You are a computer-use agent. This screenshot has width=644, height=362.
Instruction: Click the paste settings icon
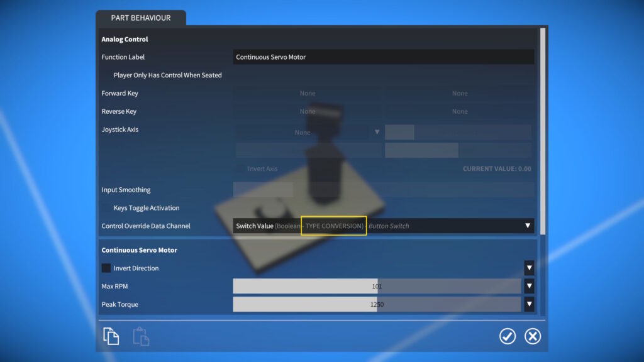coord(141,336)
